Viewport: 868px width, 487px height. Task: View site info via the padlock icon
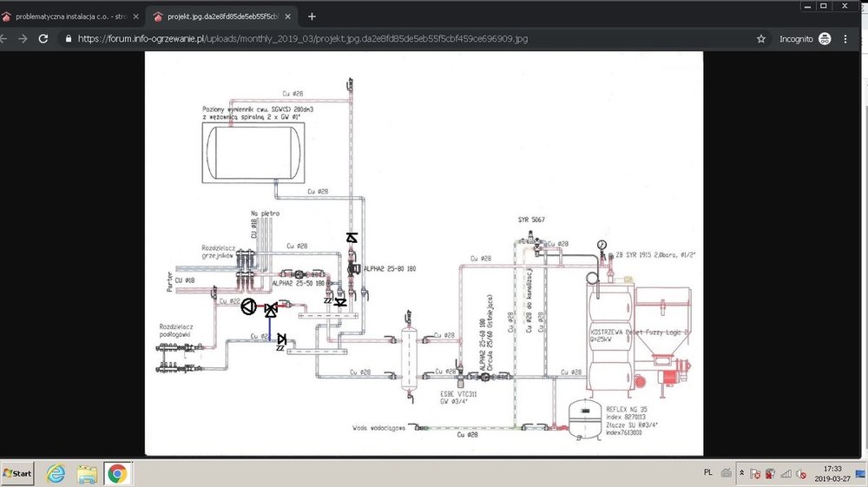[x=68, y=39]
